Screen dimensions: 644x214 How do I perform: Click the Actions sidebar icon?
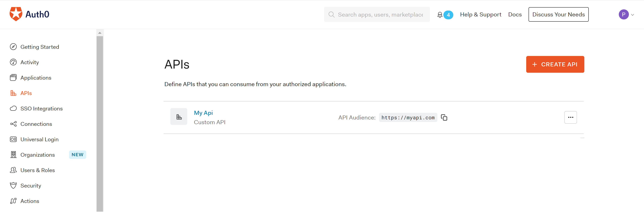pyautogui.click(x=13, y=201)
